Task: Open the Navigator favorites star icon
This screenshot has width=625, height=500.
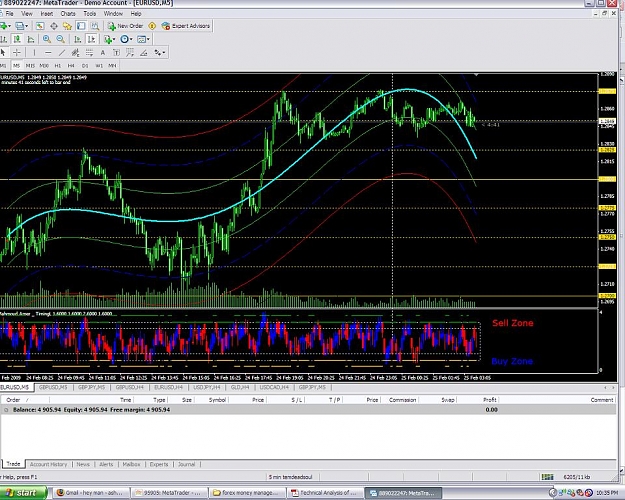Action: click(67, 26)
